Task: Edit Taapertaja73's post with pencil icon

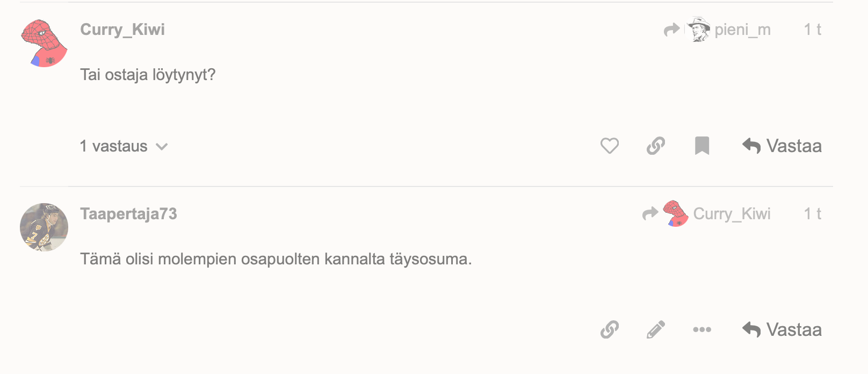Action: [656, 329]
